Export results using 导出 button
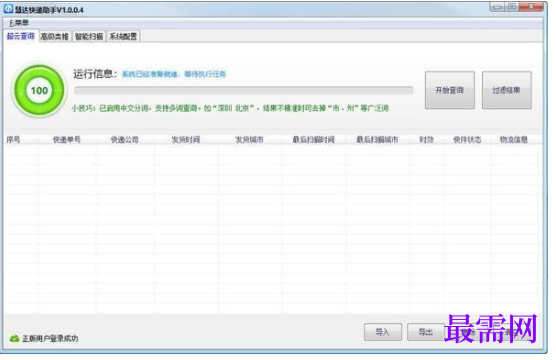This screenshot has height=360, width=556. [426, 332]
